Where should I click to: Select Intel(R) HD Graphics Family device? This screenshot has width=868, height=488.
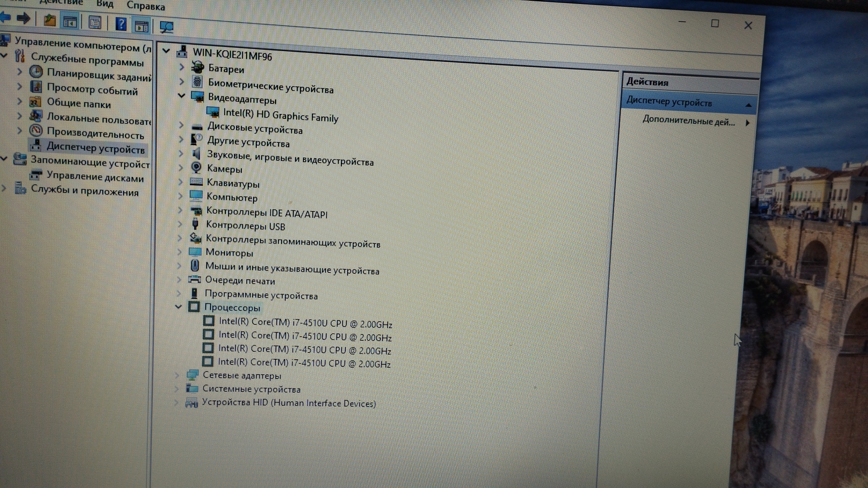click(x=280, y=116)
